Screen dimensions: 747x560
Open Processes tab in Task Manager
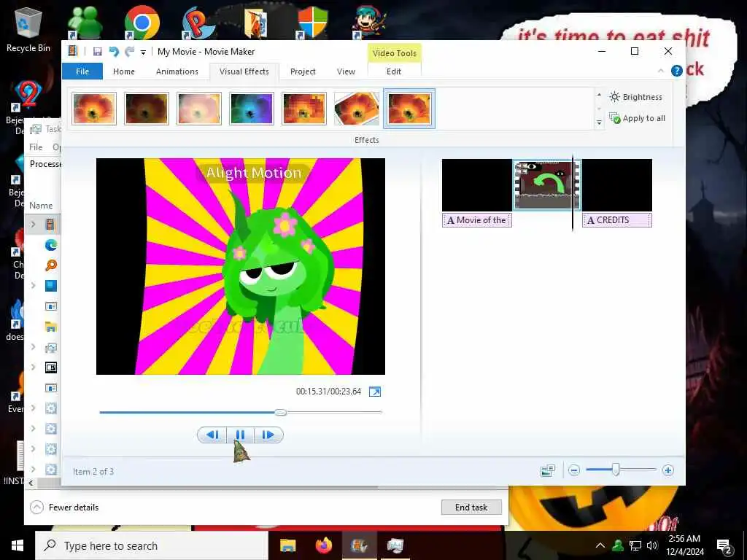[x=45, y=164]
